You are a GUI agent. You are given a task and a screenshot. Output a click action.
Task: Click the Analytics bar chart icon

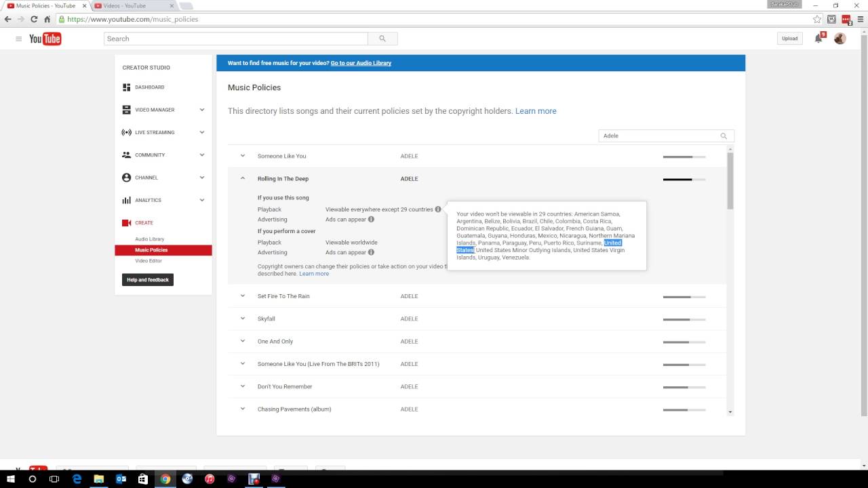pyautogui.click(x=126, y=200)
